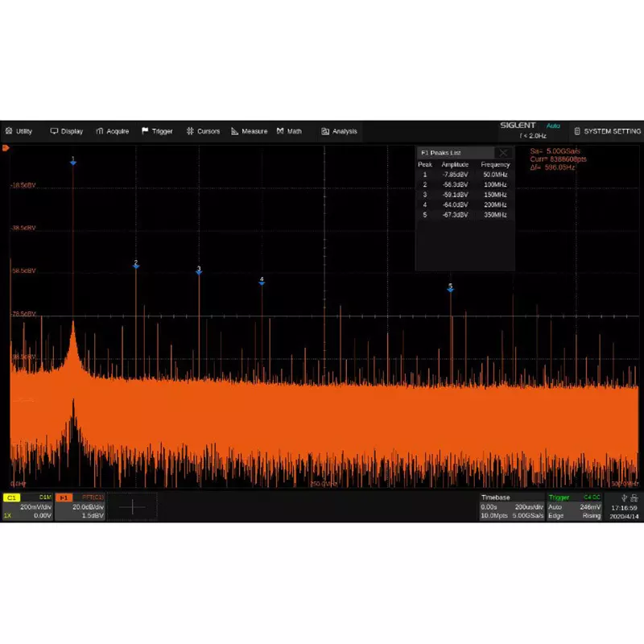
Task: Select the -59.1dBV amplitude cell
Action: (455, 195)
